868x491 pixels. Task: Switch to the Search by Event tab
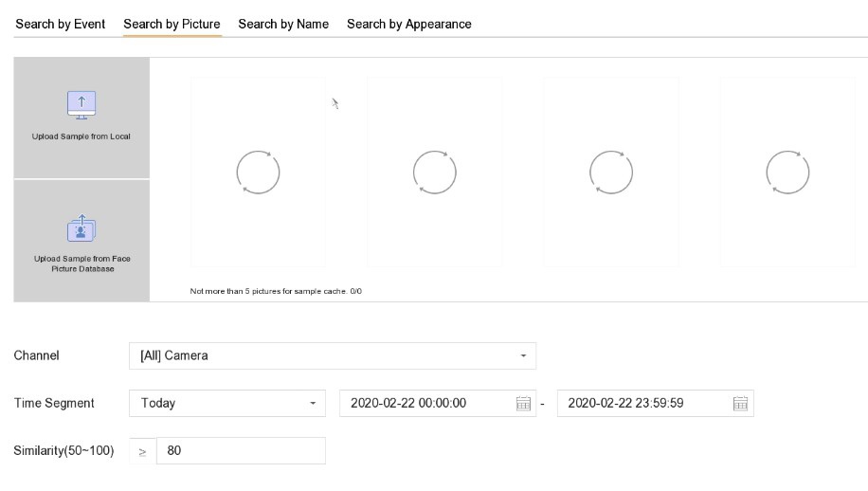pyautogui.click(x=60, y=24)
